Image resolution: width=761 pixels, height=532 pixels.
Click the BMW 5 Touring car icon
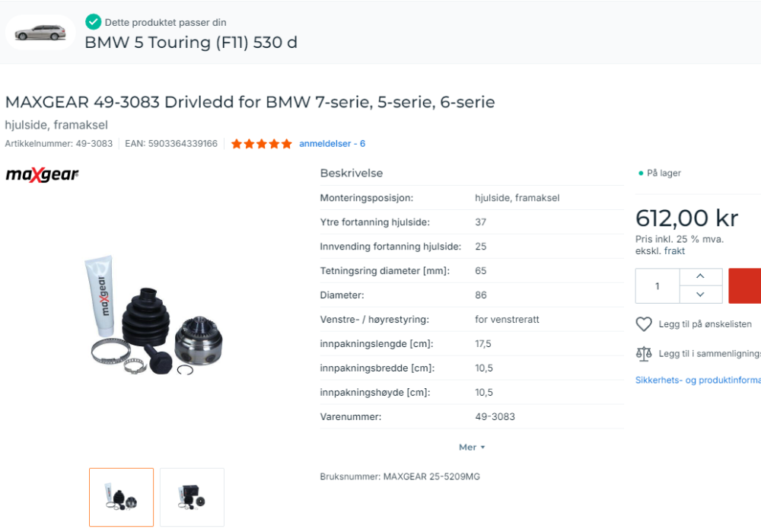point(40,33)
